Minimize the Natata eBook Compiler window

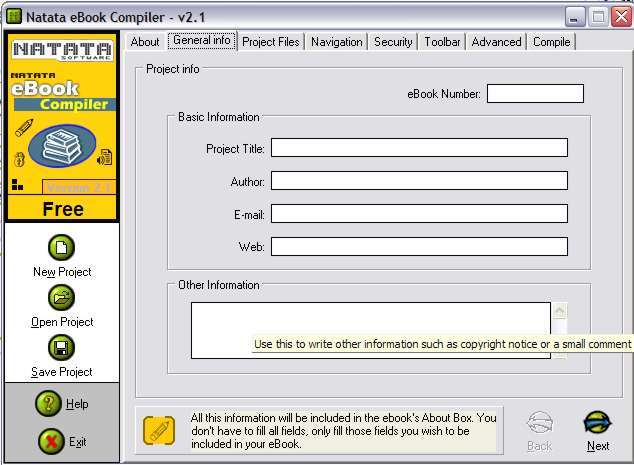tap(575, 17)
